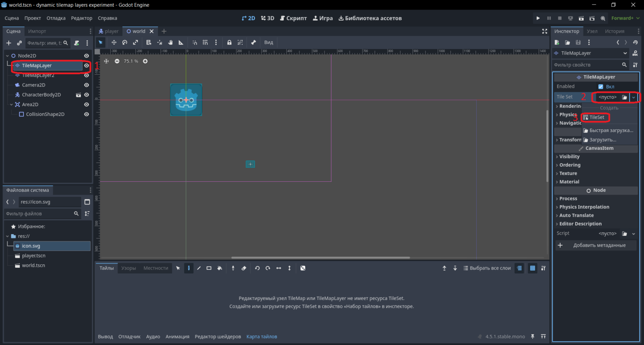This screenshot has height=345, width=644.
Task: Activate the Scale mode tool
Action: [135, 42]
